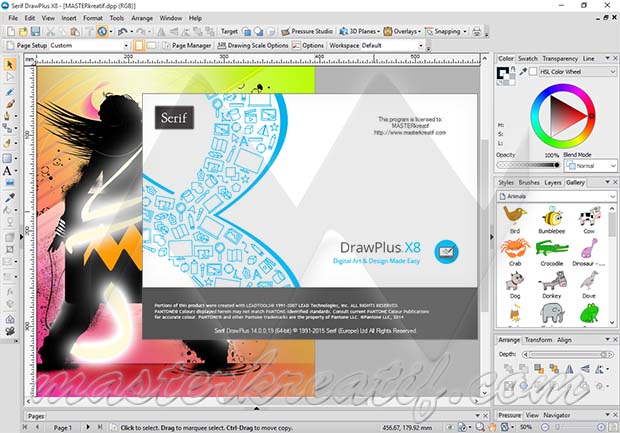Select the Connector tool
The height and width of the screenshot is (433, 620).
(x=8, y=128)
